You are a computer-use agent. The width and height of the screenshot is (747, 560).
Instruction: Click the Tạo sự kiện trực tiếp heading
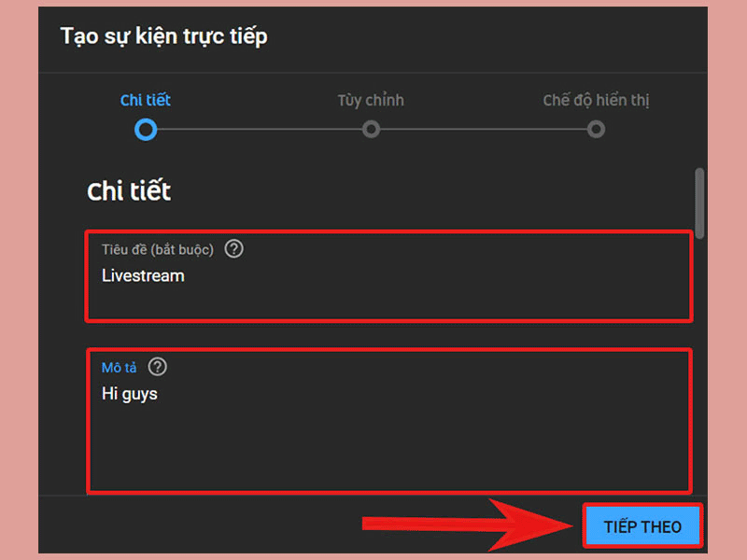(162, 36)
